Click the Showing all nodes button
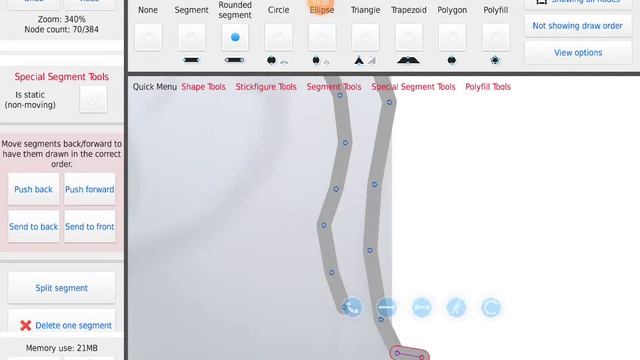Image resolution: width=640 pixels, height=360 pixels. point(578,3)
